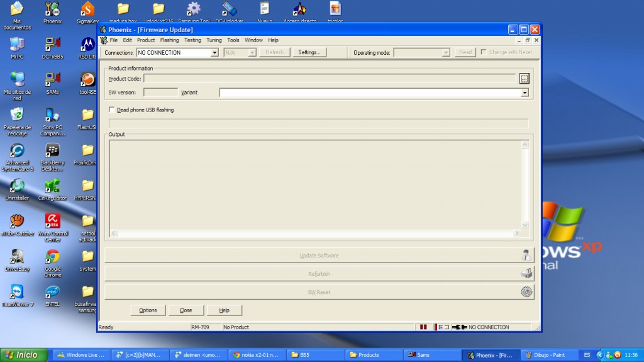
Task: Open the SigmaKey desktop shortcut
Action: [x=87, y=13]
